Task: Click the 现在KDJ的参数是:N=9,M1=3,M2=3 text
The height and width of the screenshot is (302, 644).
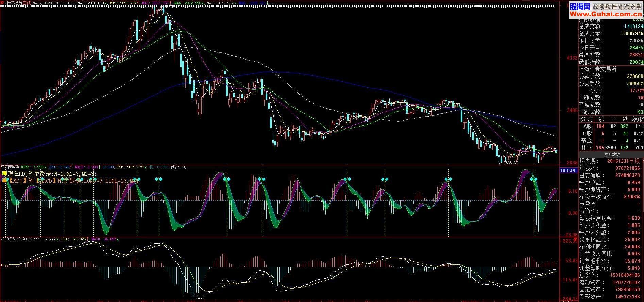Action: click(x=51, y=174)
